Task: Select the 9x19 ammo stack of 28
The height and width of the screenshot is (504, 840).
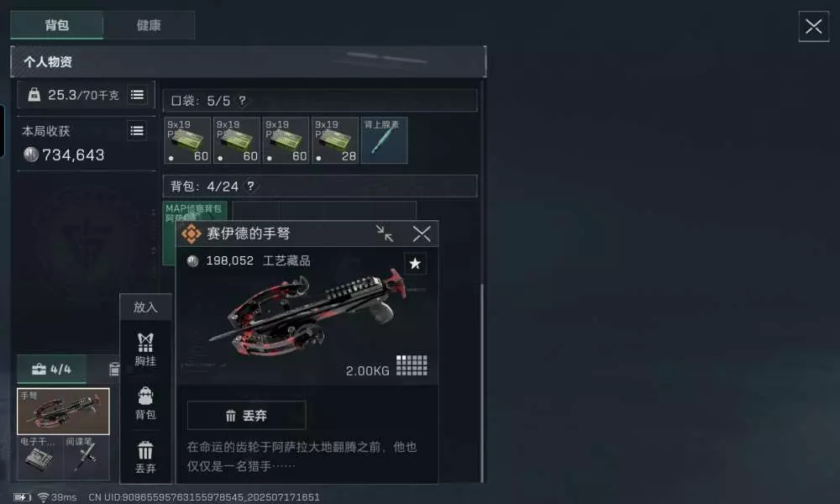Action: click(335, 140)
